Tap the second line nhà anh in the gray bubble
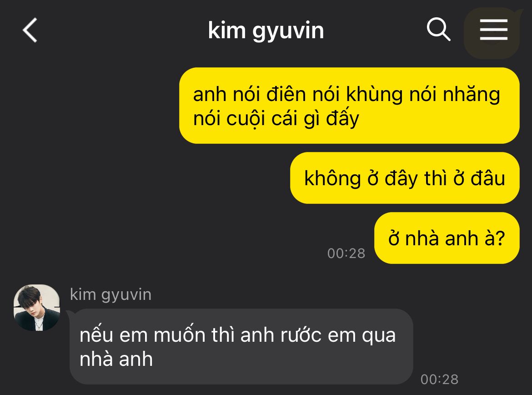The height and width of the screenshot is (395, 532). (116, 359)
